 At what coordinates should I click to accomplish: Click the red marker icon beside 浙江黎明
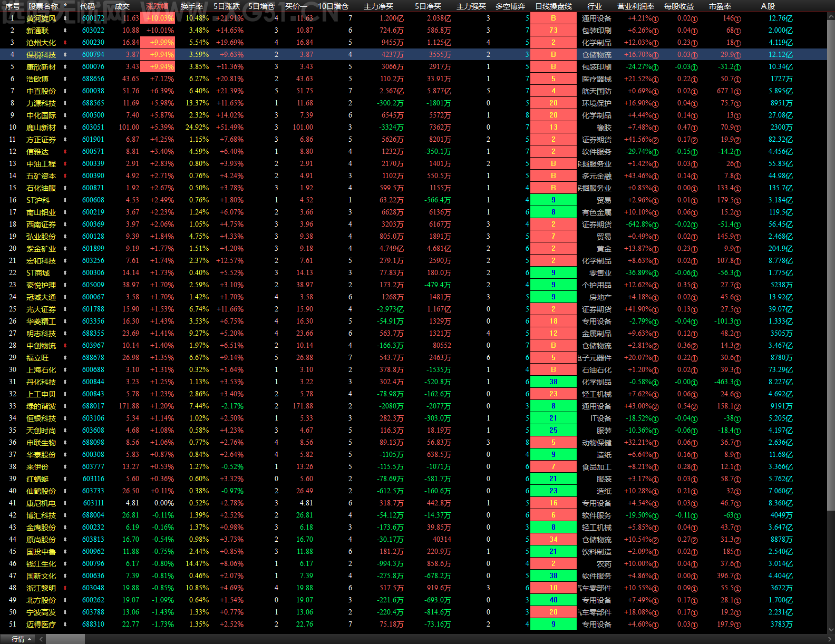point(65,588)
